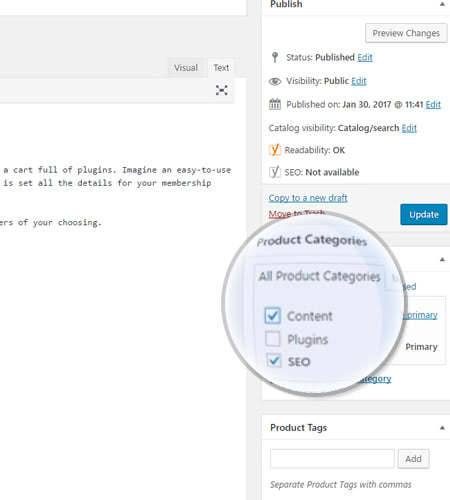The height and width of the screenshot is (500, 450).
Task: Collapse the Product Categories panel arrow
Action: (x=442, y=259)
